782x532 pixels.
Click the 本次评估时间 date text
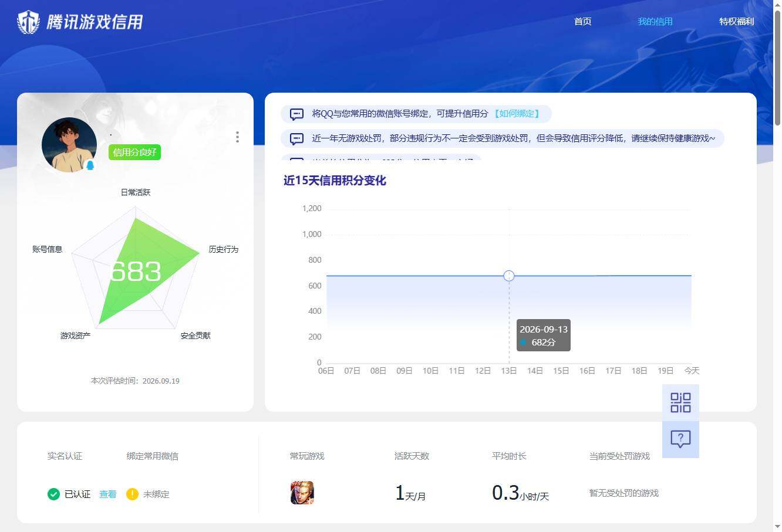pos(135,381)
